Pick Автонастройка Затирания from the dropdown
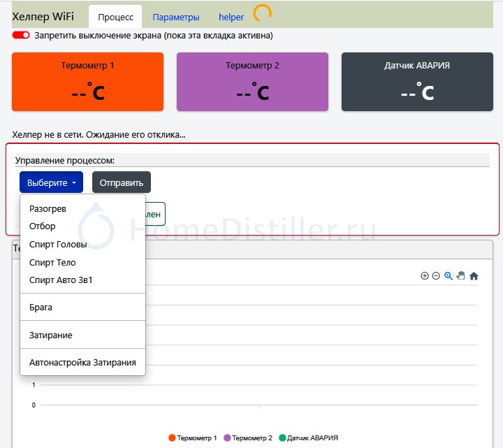Image resolution: width=503 pixels, height=448 pixels. pos(82,363)
